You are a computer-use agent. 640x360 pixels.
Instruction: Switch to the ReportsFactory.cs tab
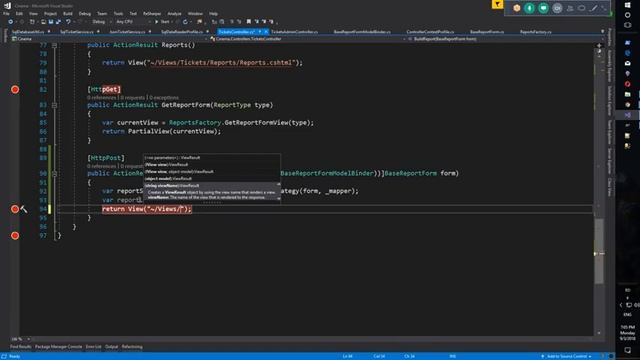point(536,32)
